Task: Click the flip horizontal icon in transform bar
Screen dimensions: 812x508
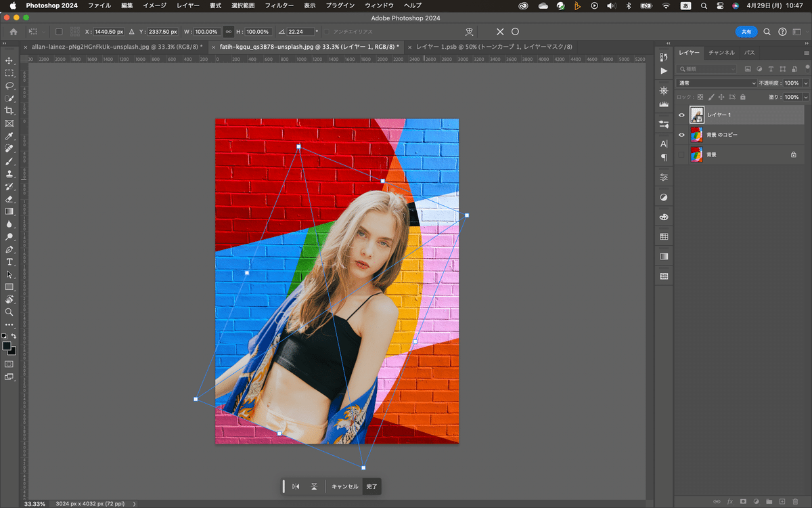Action: [x=296, y=486]
